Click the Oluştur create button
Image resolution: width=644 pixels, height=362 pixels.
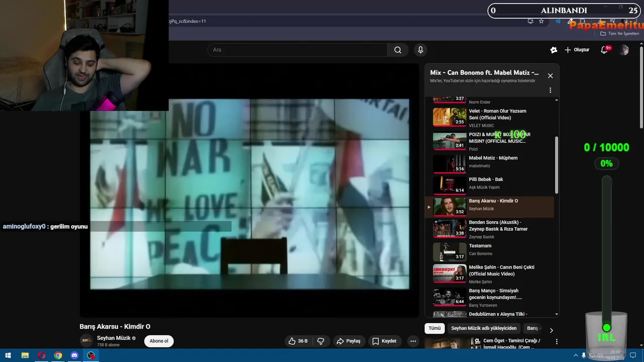tap(577, 50)
